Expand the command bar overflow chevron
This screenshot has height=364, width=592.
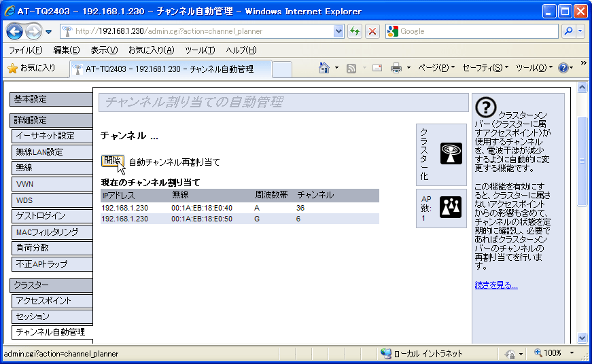pos(583,63)
